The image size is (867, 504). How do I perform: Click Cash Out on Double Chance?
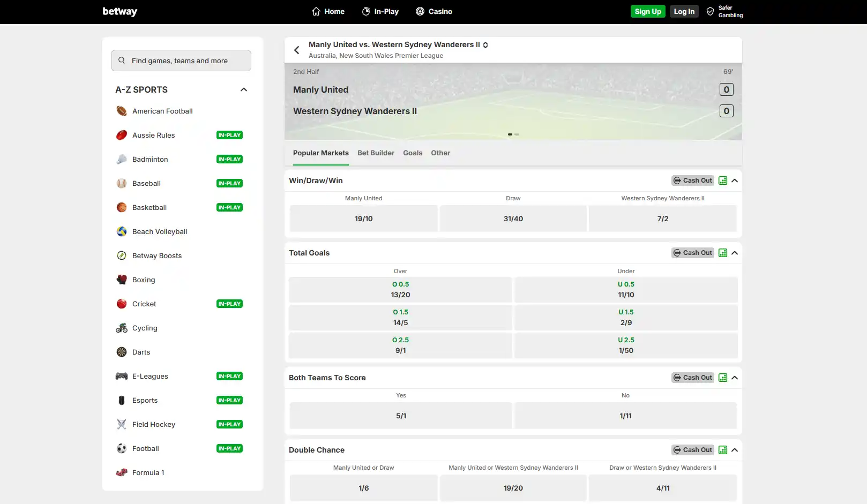693,450
